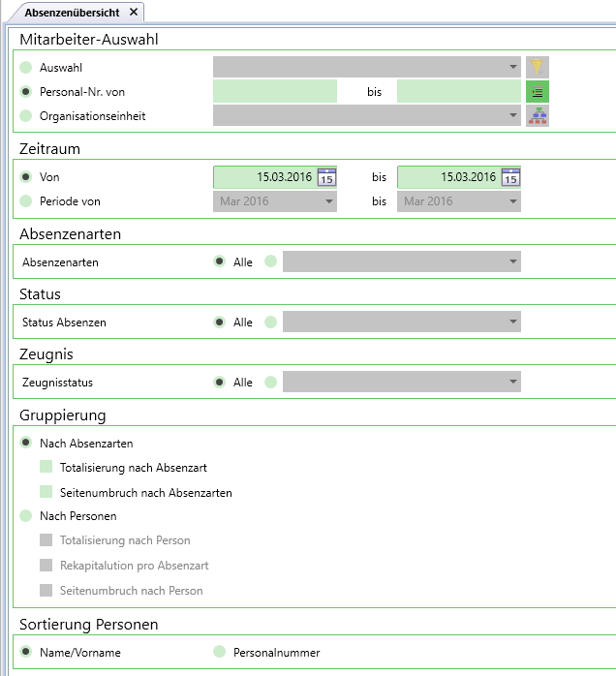Tick Seitenumbruch nach Absenzarten checkbox
The image size is (616, 676).
pyautogui.click(x=46, y=492)
